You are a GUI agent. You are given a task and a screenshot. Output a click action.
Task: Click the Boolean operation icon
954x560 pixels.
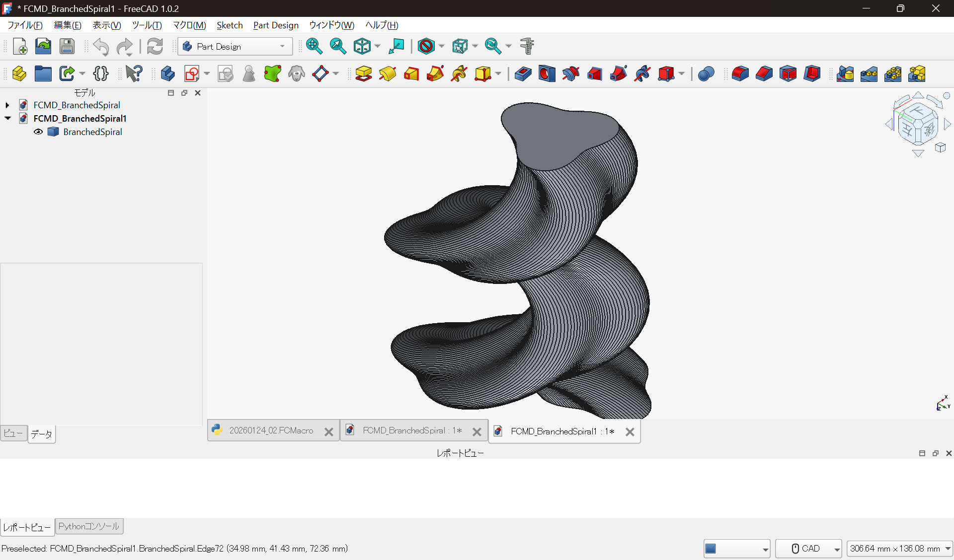(x=706, y=74)
